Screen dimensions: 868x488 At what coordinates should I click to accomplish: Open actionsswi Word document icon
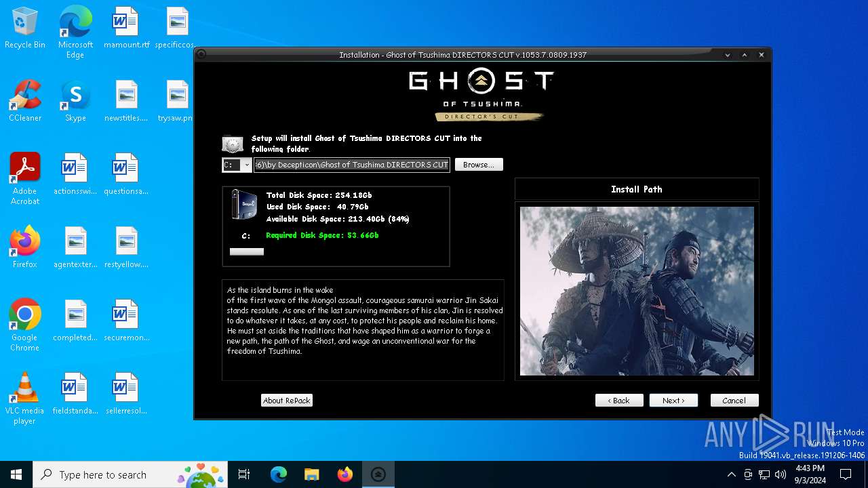(x=75, y=175)
